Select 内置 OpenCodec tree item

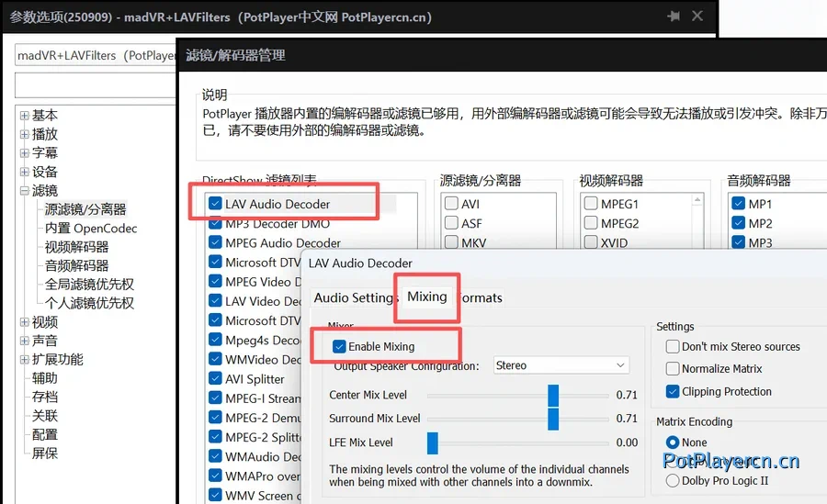point(91,229)
